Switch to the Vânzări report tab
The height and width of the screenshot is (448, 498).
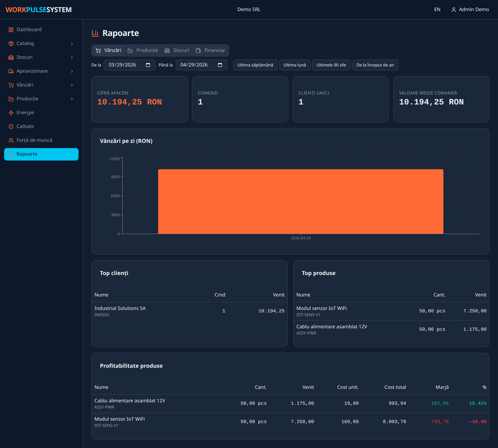pos(108,51)
